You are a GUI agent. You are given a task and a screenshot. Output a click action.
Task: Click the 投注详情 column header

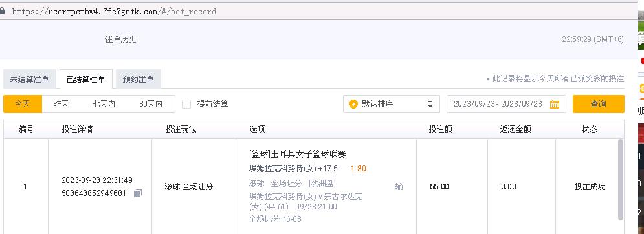[77, 129]
